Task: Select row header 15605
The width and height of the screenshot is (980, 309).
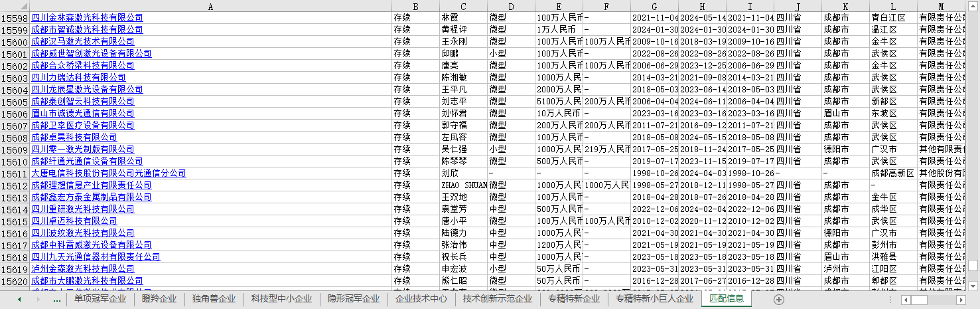Action: click(x=15, y=102)
